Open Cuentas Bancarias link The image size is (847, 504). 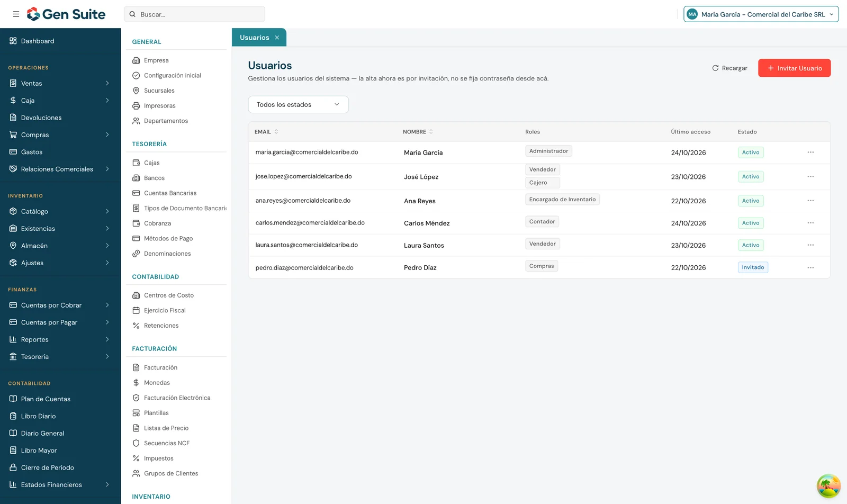point(170,193)
